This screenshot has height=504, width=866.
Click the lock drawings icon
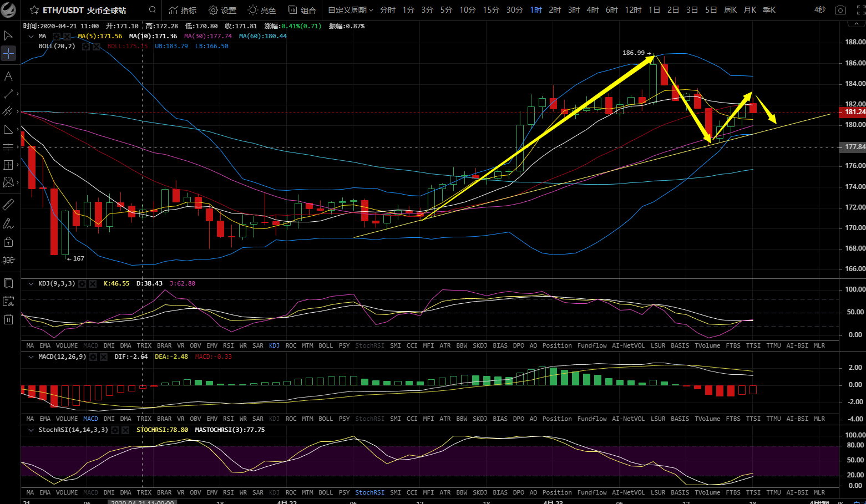[8, 242]
